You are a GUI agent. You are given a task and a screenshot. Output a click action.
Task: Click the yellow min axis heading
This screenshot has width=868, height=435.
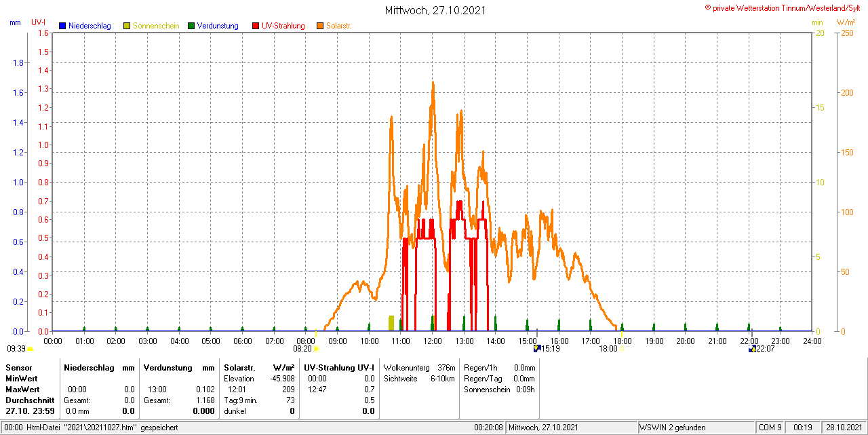(x=817, y=22)
